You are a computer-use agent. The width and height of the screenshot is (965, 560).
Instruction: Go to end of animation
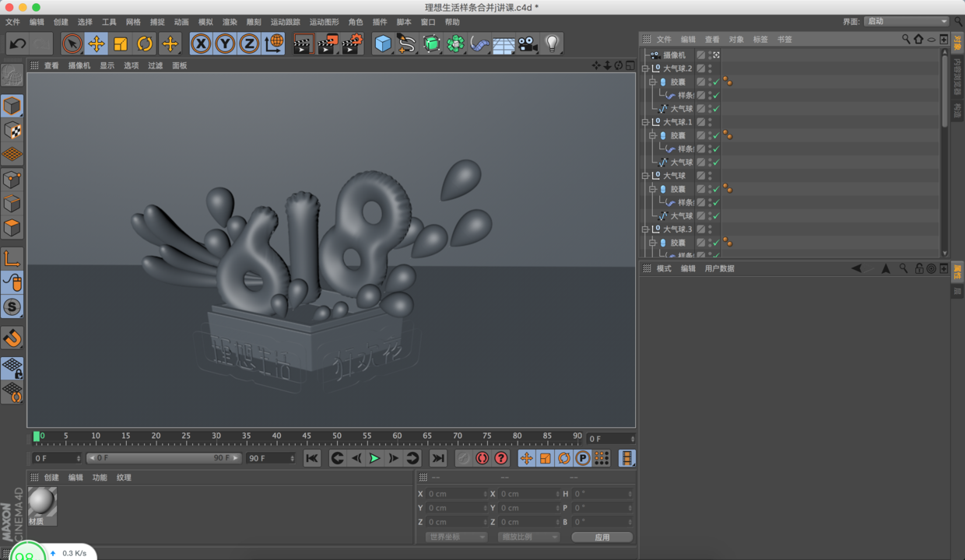coord(438,458)
